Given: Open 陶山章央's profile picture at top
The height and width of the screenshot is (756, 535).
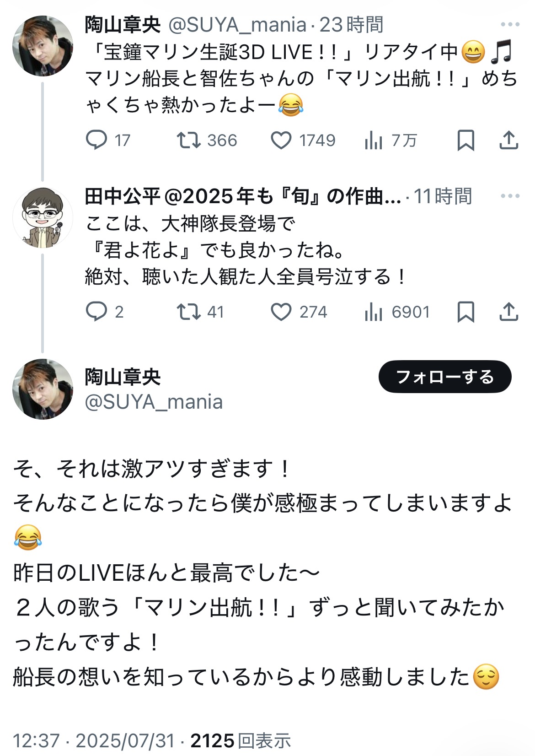Looking at the screenshot, I should pyautogui.click(x=43, y=46).
